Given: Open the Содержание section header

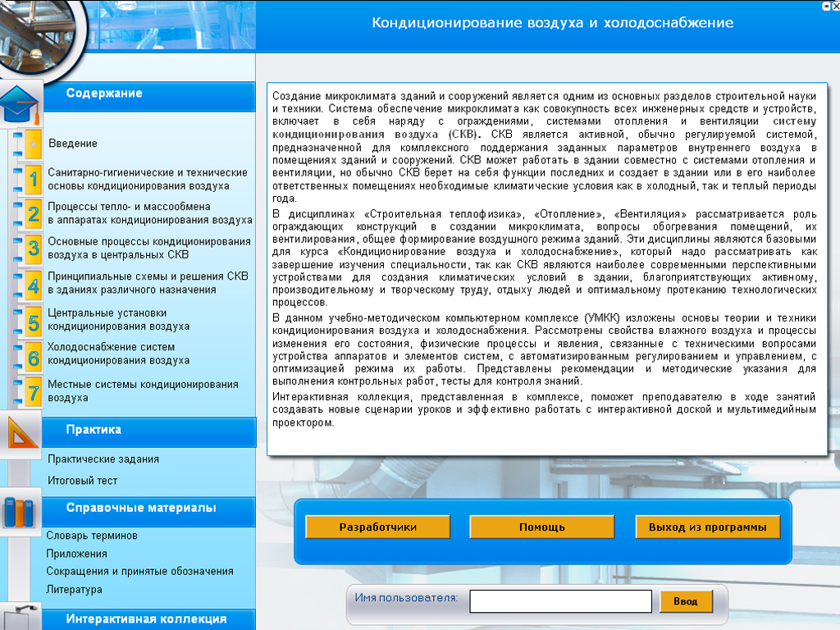Looking at the screenshot, I should click(104, 94).
